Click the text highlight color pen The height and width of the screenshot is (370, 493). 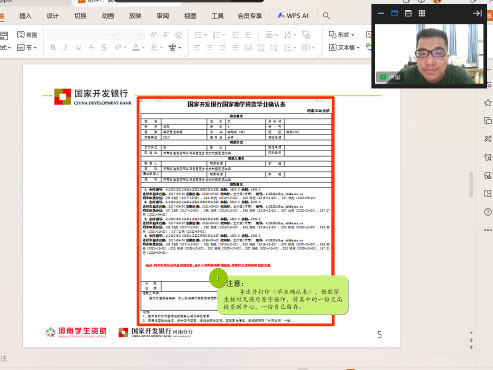pos(154,48)
